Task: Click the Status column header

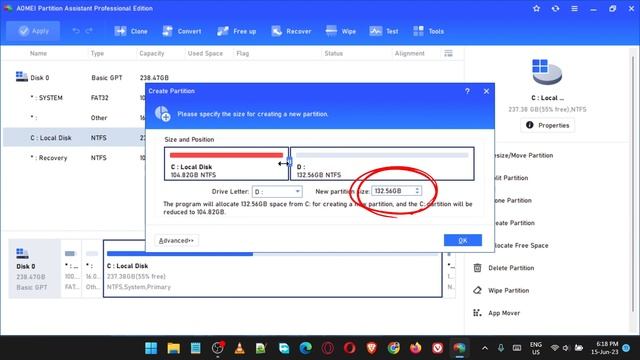Action: (x=333, y=53)
